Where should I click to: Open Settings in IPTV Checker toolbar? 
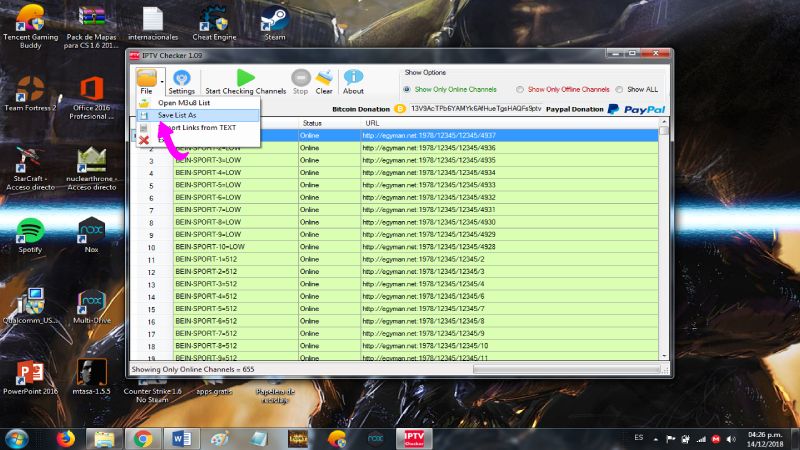182,82
